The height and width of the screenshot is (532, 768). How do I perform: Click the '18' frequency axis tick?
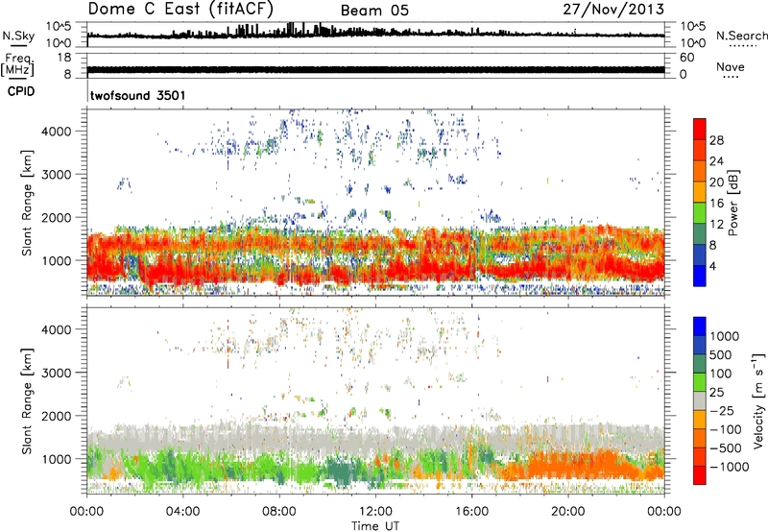click(64, 58)
